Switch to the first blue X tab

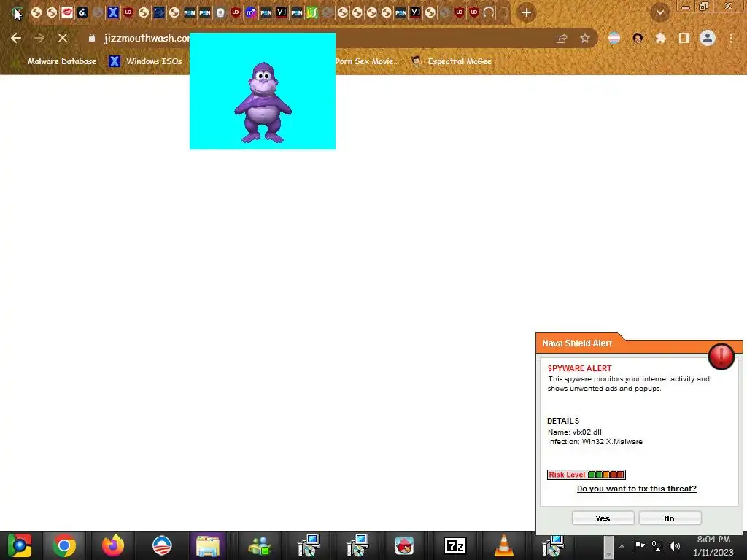[x=113, y=12]
